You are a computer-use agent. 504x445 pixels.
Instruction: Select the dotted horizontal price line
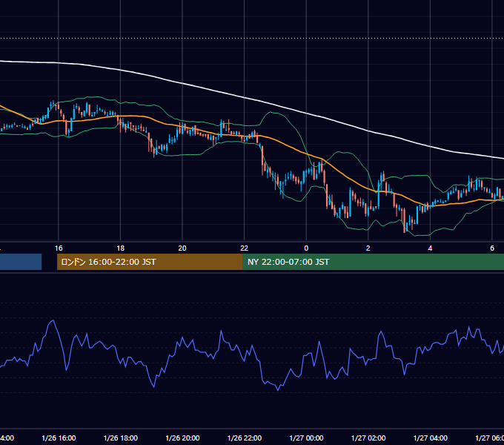(x=252, y=39)
